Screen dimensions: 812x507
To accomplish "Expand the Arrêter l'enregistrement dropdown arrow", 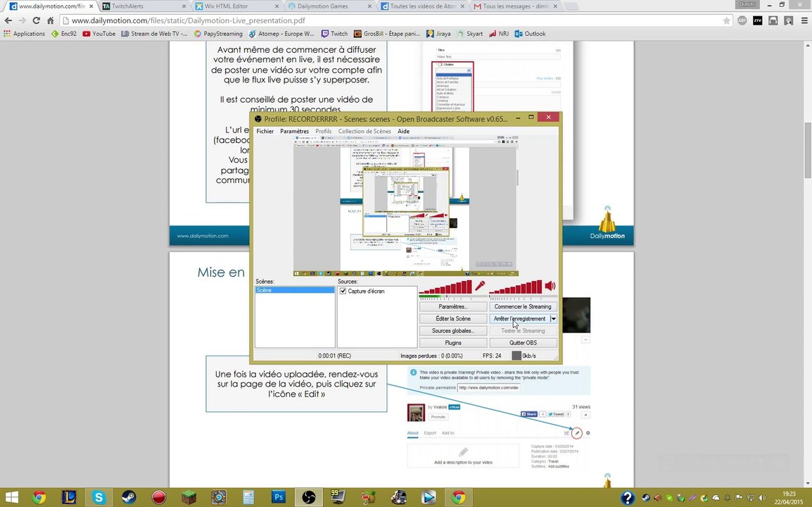I will coord(554,319).
